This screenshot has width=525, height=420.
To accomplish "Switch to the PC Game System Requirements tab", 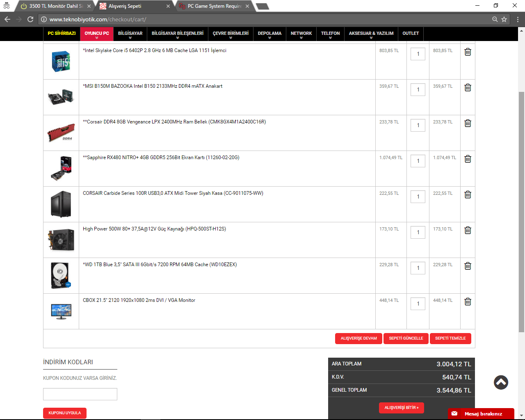I will point(213,6).
